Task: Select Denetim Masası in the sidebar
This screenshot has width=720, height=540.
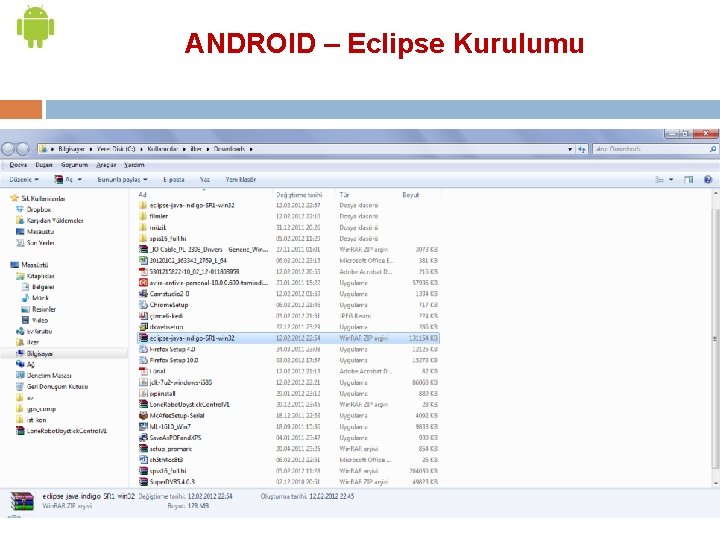Action: pyautogui.click(x=44, y=375)
